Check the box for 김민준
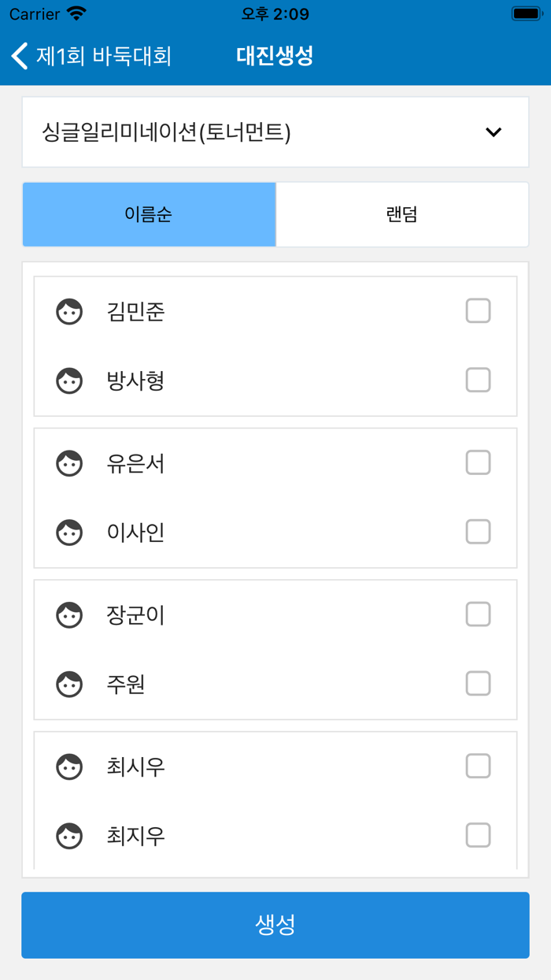Image resolution: width=551 pixels, height=980 pixels. click(478, 311)
